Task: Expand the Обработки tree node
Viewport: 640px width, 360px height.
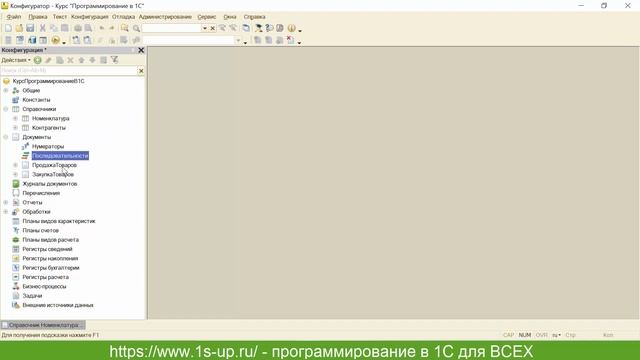Action: coord(6,212)
